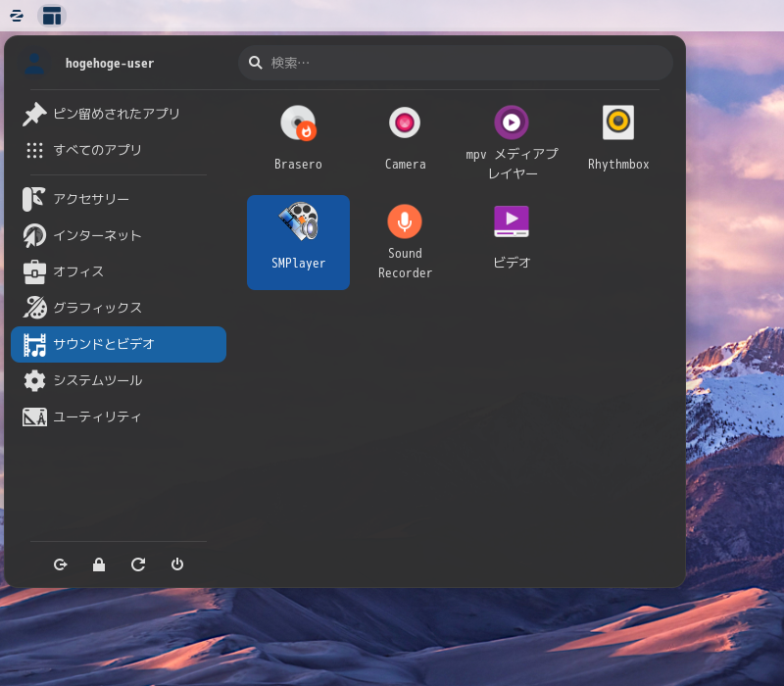Viewport: 784px width, 686px height.
Task: Click the power off icon
Action: pyautogui.click(x=177, y=564)
